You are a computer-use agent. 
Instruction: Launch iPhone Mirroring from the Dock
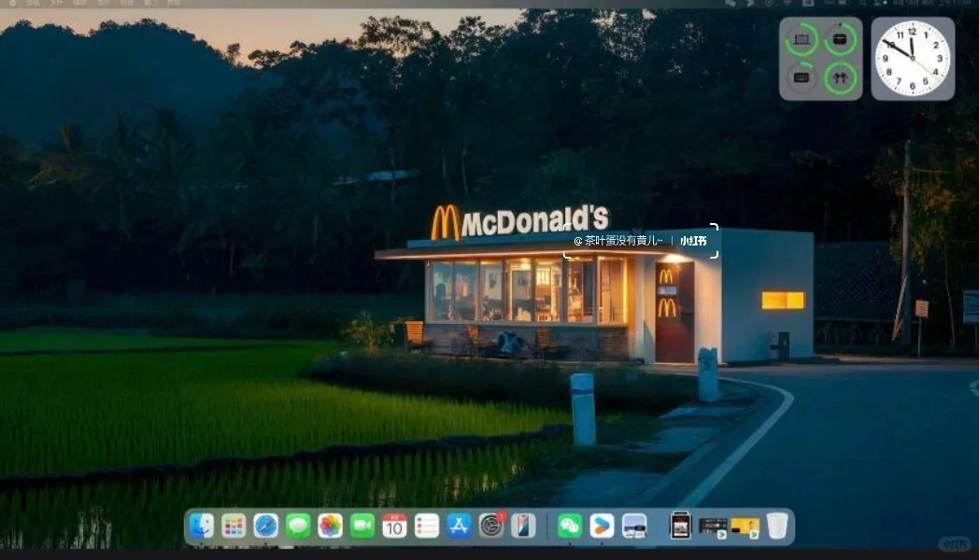point(523,525)
